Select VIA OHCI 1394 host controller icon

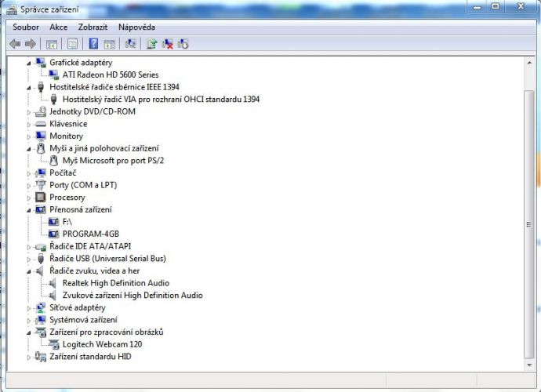pyautogui.click(x=54, y=99)
